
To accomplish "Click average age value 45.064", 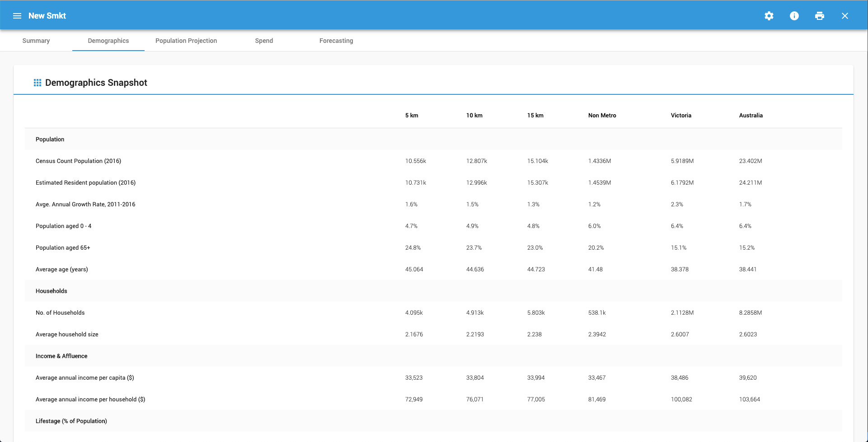I will point(414,270).
